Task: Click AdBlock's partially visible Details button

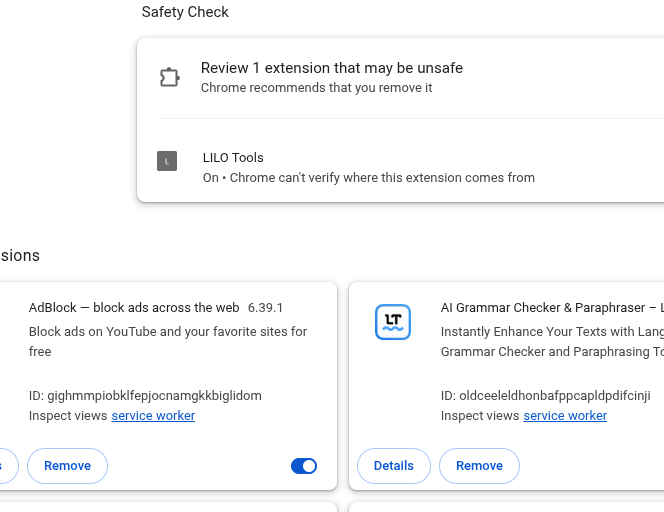Action: 6,466
